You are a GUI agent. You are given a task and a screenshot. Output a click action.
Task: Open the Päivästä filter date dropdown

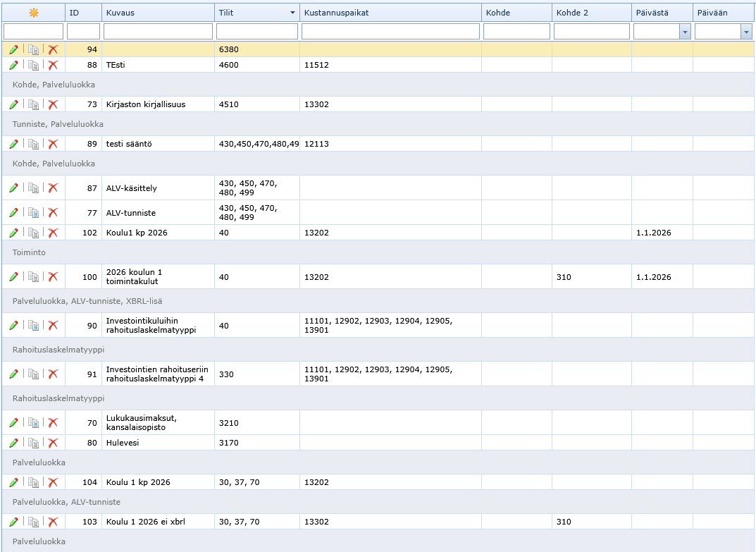684,32
